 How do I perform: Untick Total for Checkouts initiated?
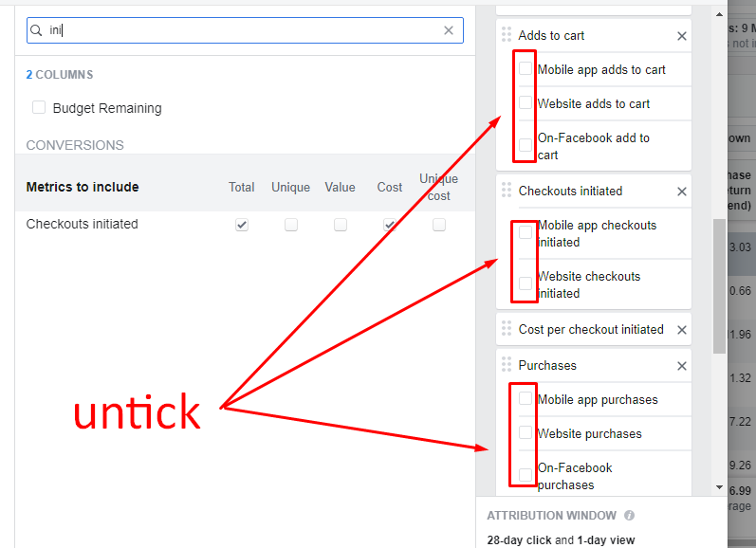point(242,225)
